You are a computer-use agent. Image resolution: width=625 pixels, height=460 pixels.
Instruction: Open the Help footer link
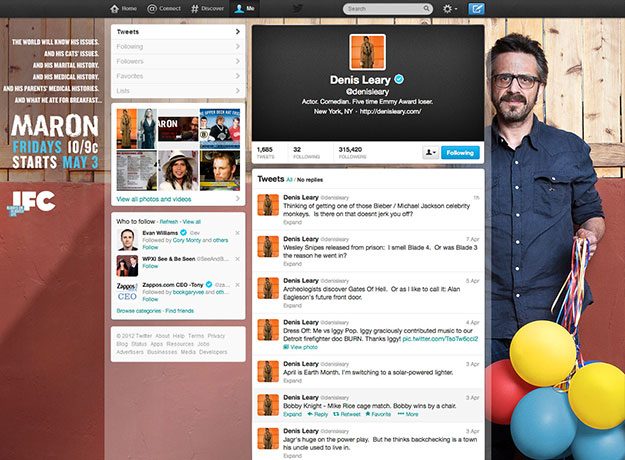pyautogui.click(x=179, y=336)
